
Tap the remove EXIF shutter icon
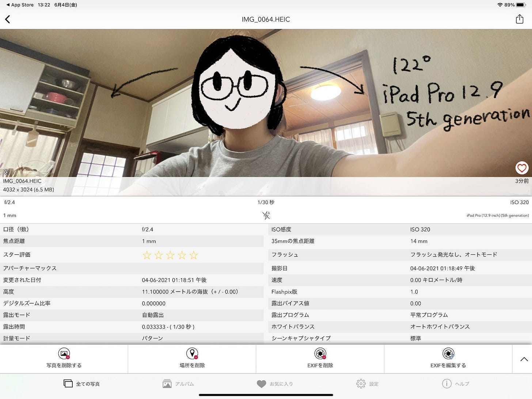pyautogui.click(x=320, y=353)
